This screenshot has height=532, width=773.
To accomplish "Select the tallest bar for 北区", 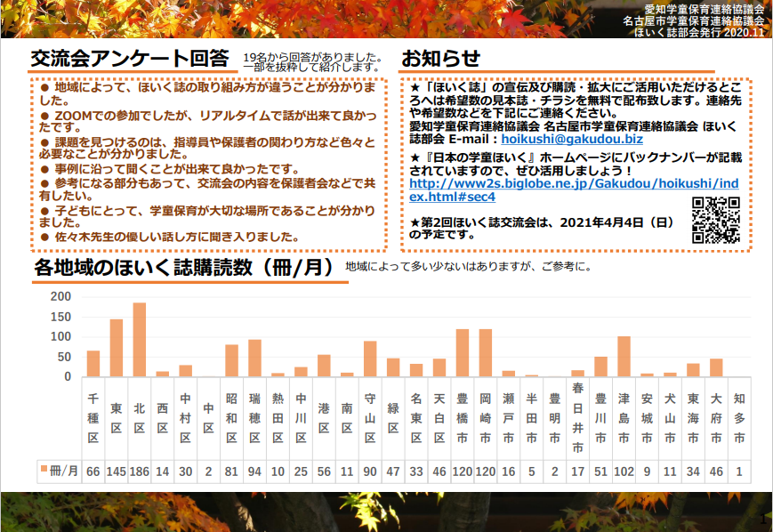I will (x=139, y=339).
